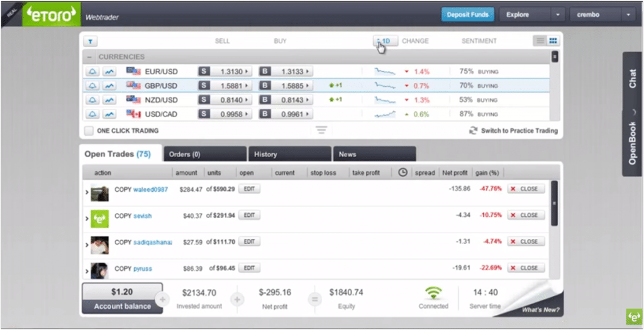Sell GBP/USD at 1.5881
This screenshot has width=644, height=330.
point(225,85)
